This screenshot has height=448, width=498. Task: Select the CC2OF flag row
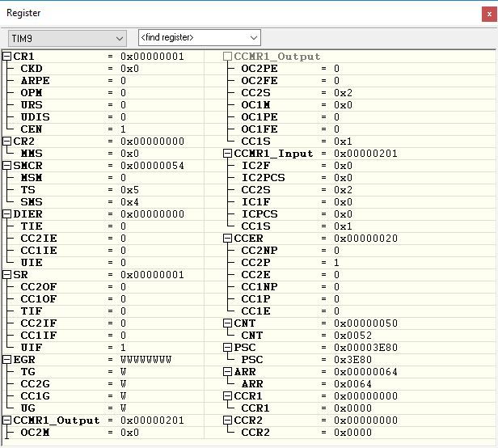(x=103, y=287)
